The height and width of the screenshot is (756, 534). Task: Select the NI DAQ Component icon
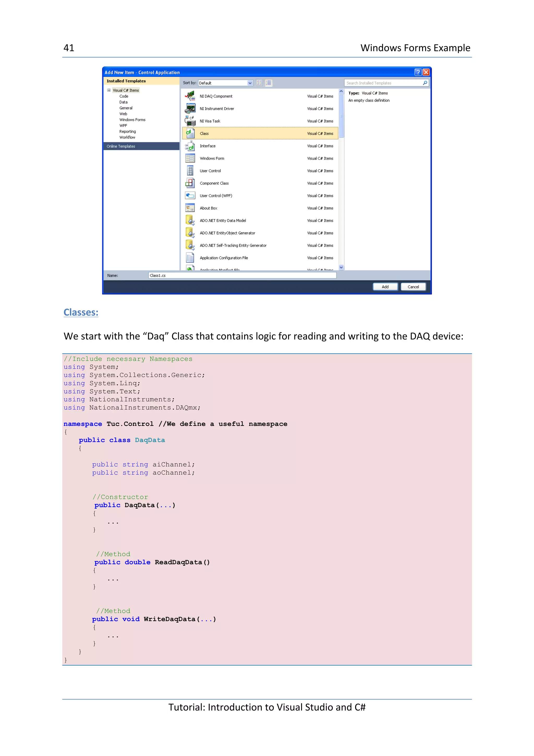[x=190, y=96]
